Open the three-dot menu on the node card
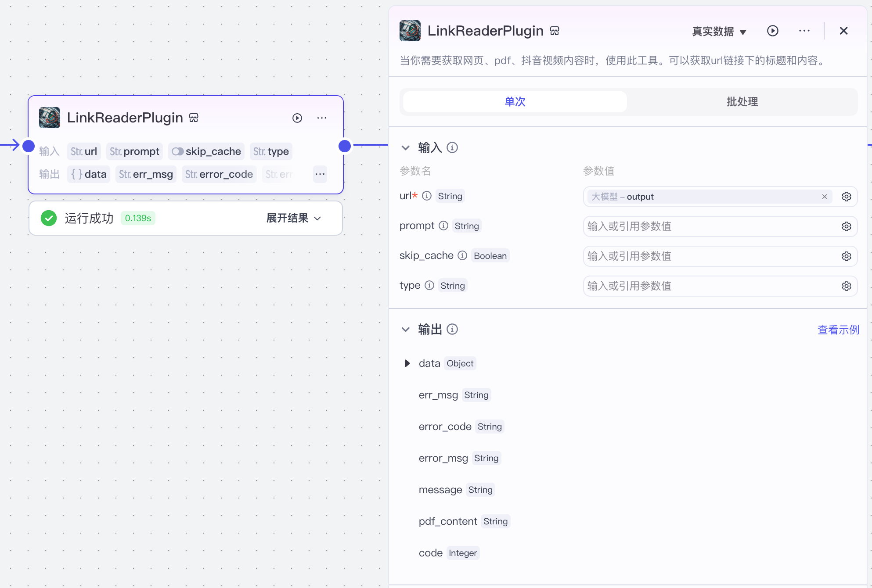Screen dimensions: 872x588 (x=322, y=118)
